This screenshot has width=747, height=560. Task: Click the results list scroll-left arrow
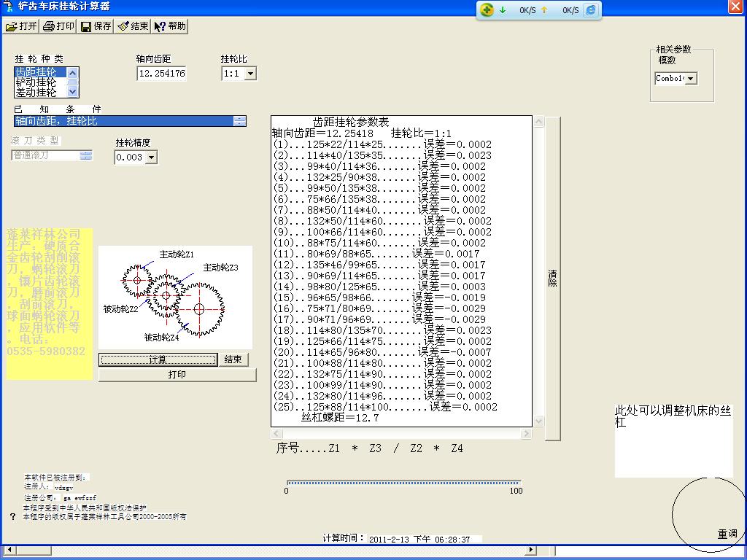pos(276,433)
